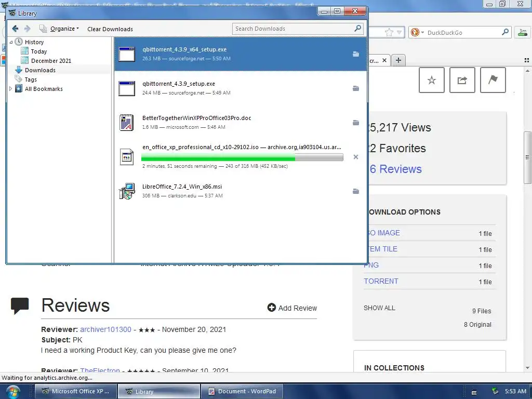532x399 pixels.
Task: Click the Tags icon in the sidebar
Action: coord(19,79)
